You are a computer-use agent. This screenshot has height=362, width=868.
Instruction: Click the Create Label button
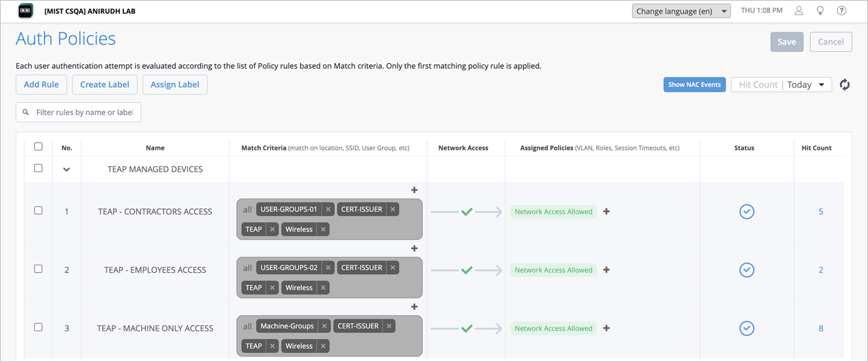[105, 85]
